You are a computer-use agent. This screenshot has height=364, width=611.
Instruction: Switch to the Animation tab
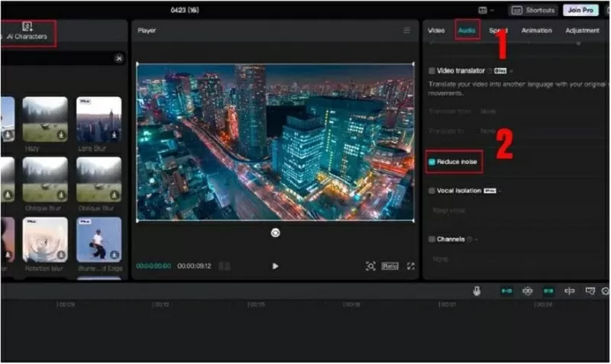click(536, 31)
